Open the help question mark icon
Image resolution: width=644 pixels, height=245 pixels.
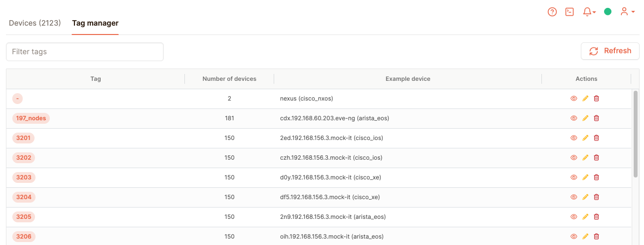552,12
